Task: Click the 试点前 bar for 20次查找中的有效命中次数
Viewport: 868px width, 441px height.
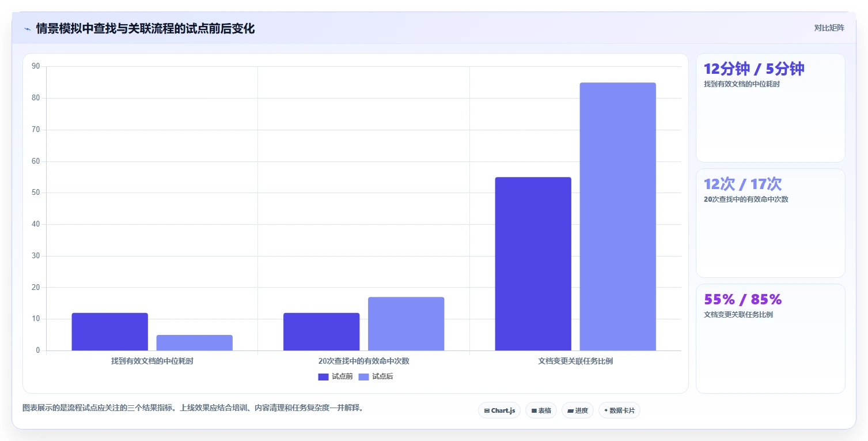Action: [321, 331]
